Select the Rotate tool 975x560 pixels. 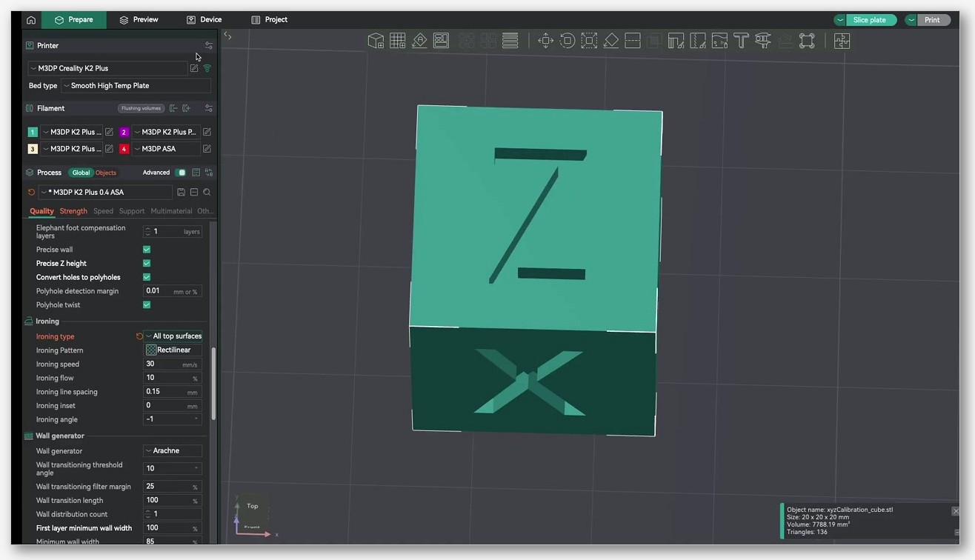(x=568, y=41)
